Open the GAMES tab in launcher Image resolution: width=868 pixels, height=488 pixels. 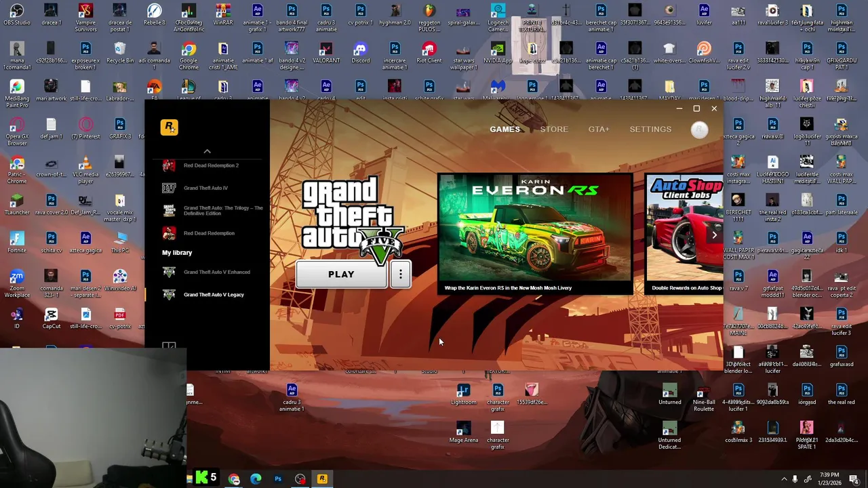[505, 129]
